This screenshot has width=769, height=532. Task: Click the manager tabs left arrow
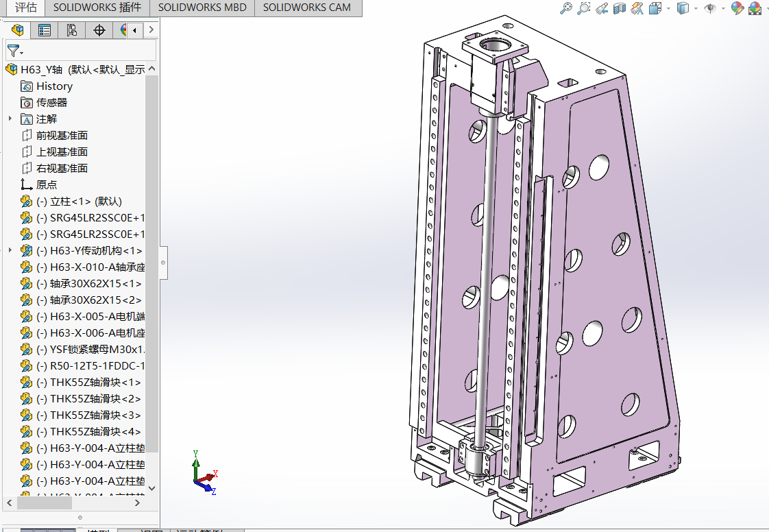click(134, 30)
